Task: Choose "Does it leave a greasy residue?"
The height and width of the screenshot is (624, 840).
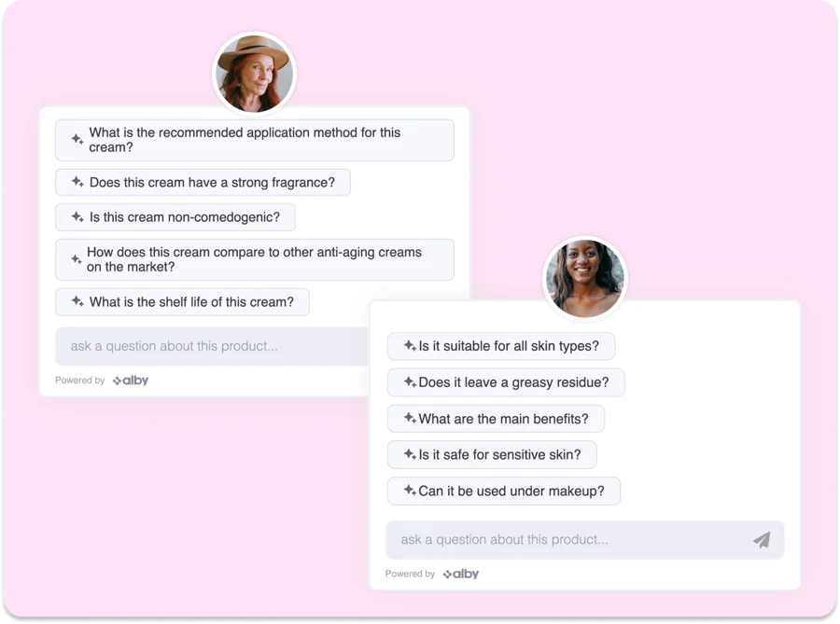Action: (x=506, y=382)
